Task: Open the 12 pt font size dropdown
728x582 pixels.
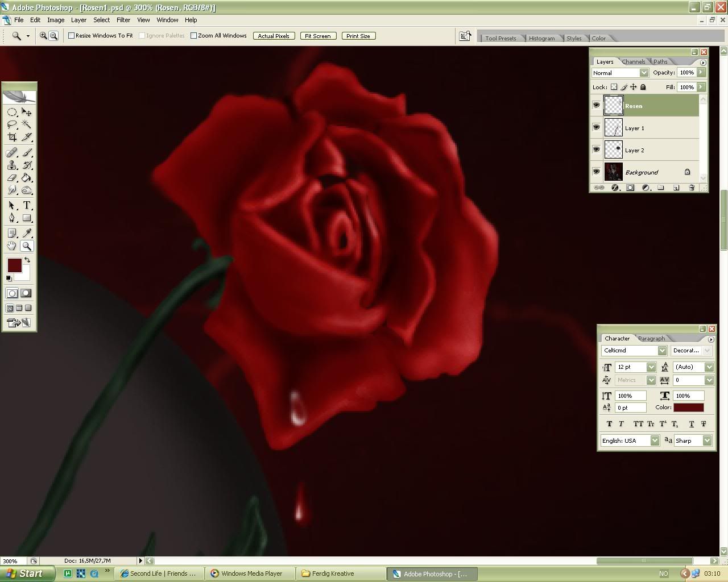Action: tap(651, 367)
